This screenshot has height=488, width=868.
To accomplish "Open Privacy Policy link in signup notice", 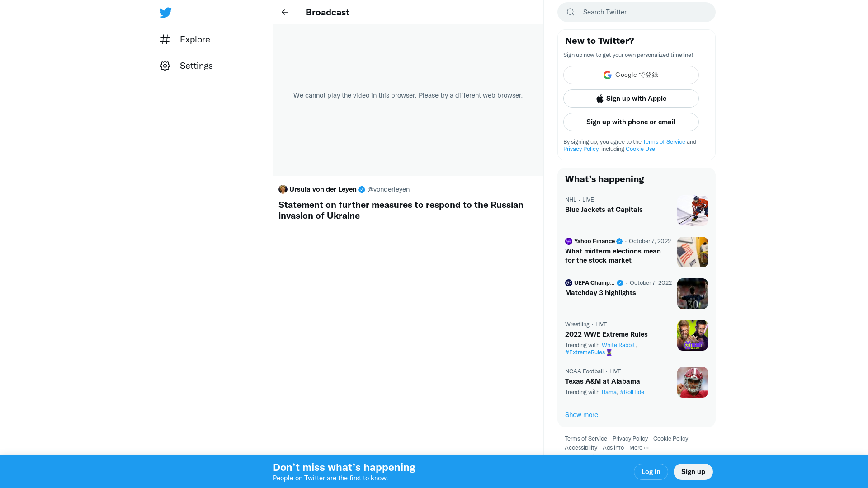I will point(581,149).
